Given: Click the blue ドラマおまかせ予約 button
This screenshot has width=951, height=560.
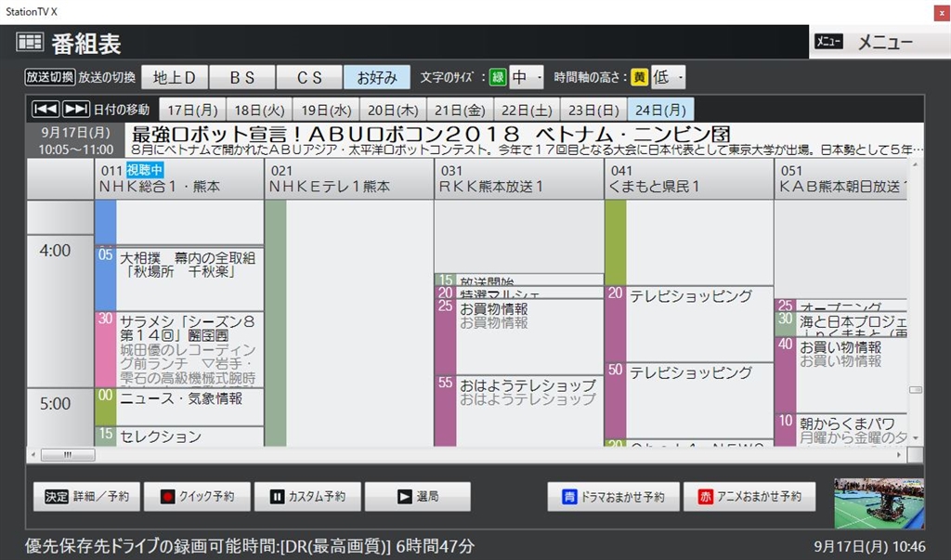Looking at the screenshot, I should 613,496.
